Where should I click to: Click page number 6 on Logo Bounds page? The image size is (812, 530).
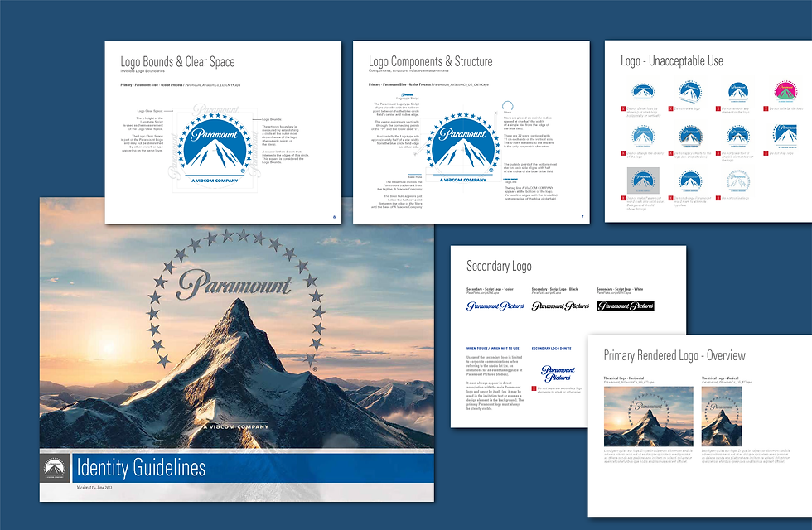(334, 217)
